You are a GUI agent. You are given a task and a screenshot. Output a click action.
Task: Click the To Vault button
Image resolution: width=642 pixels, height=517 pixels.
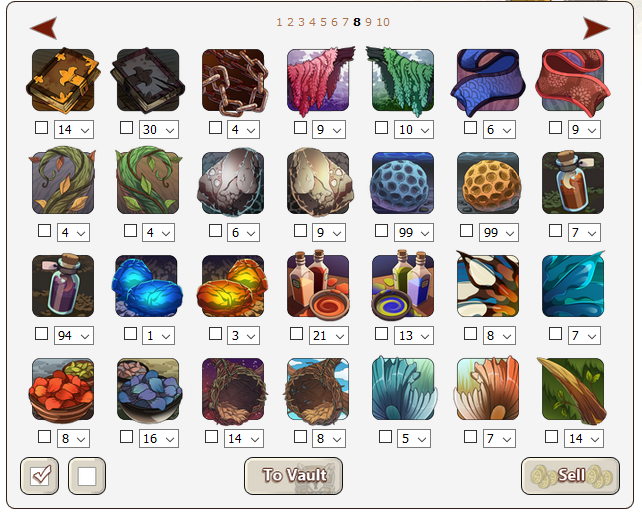pos(293,476)
